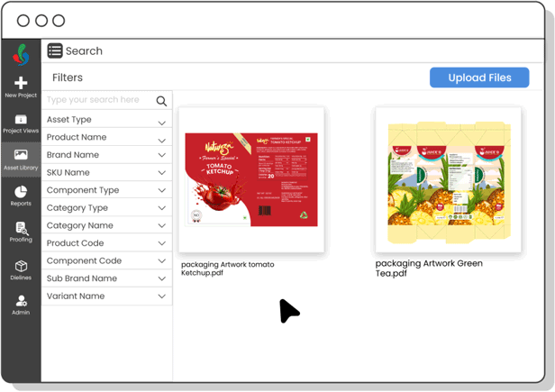Click 'packaging Artwork Green Tea.pdf' file name
Screen dimensions: 555x392
(429, 268)
